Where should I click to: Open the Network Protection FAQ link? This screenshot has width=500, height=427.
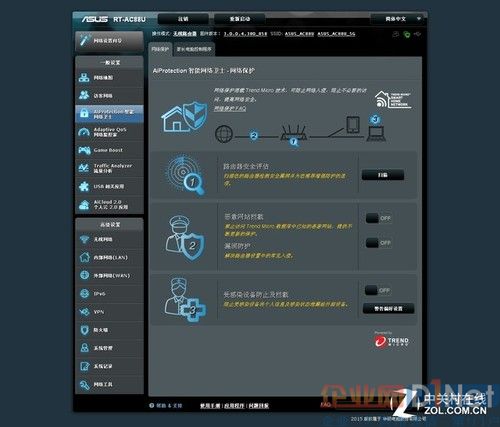click(230, 109)
